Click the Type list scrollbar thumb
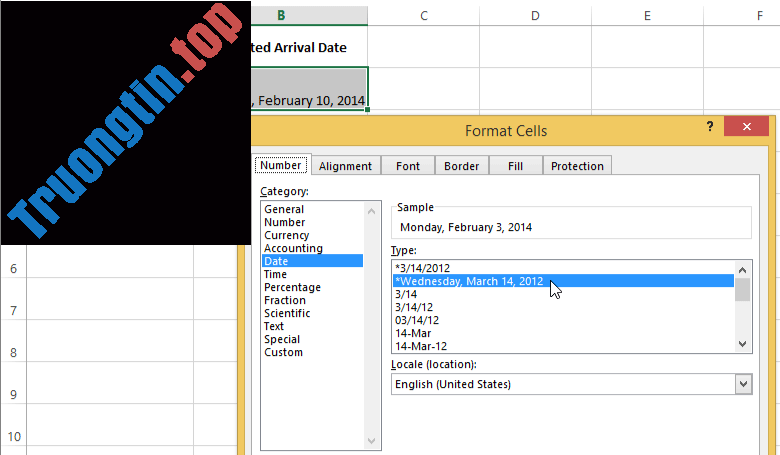 point(743,289)
